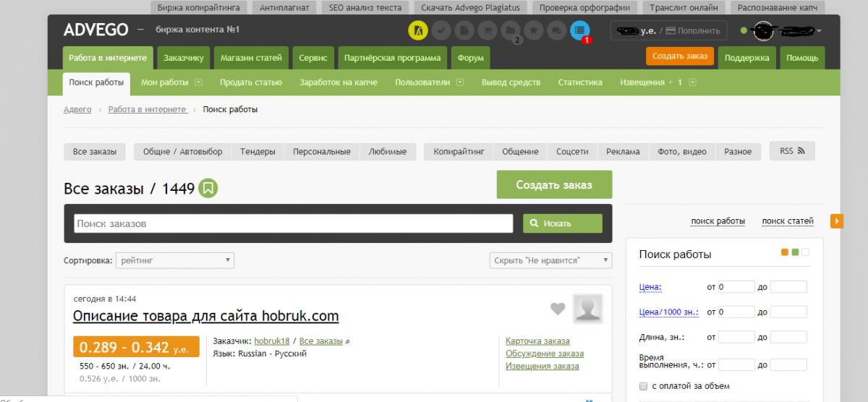The height and width of the screenshot is (402, 868).
Task: Click the Длина, зн. 'до' input field
Action: (x=788, y=337)
